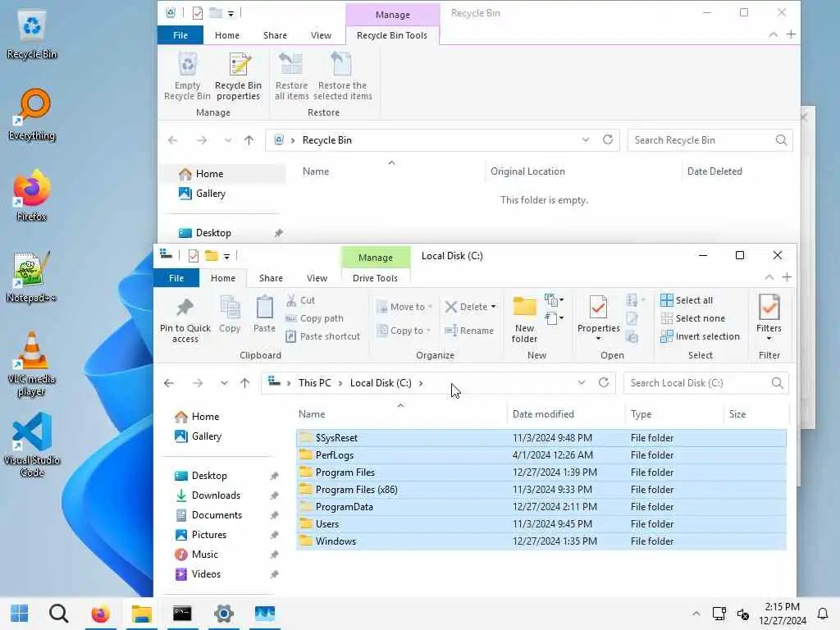Click Paste shortcut in the ribbon
Viewport: 840px width, 630px height.
point(323,336)
